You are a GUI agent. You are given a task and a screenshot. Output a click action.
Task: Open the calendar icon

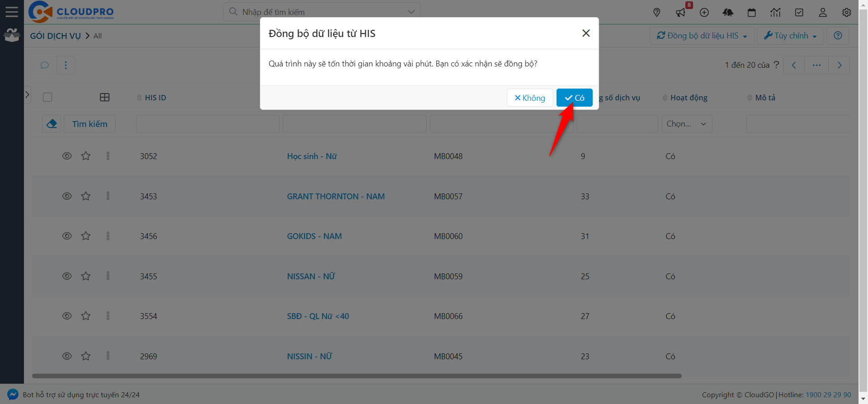[x=752, y=13]
